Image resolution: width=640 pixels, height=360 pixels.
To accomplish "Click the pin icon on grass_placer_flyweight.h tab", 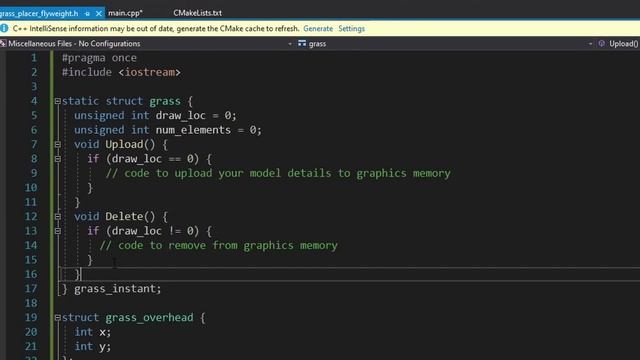I will click(87, 13).
